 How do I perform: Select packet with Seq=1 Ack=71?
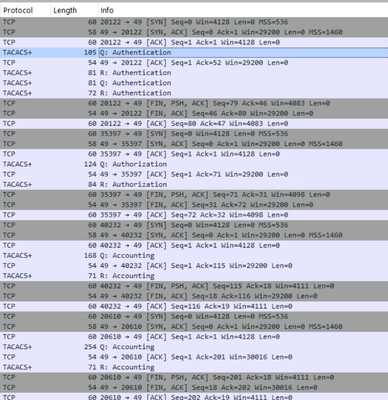194,174
